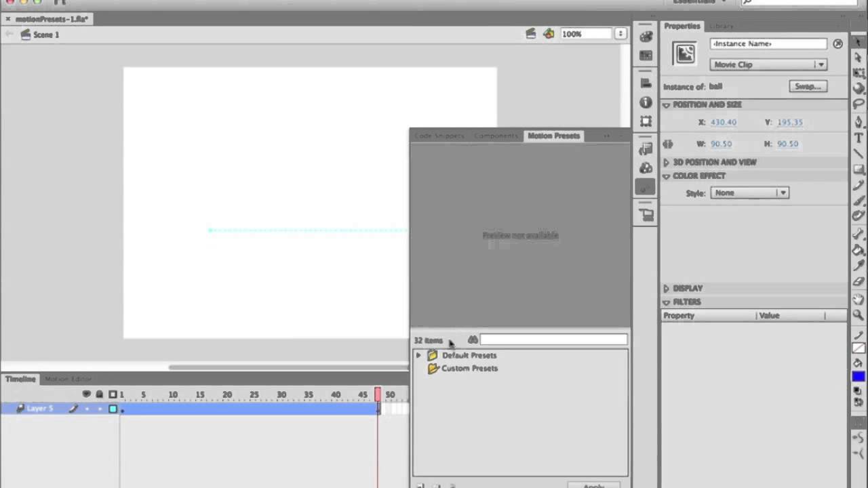
Task: Select the Deco tool
Action: 859,216
